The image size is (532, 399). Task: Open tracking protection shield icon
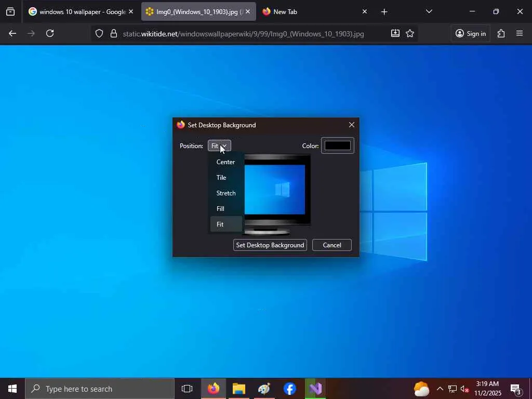point(99,34)
